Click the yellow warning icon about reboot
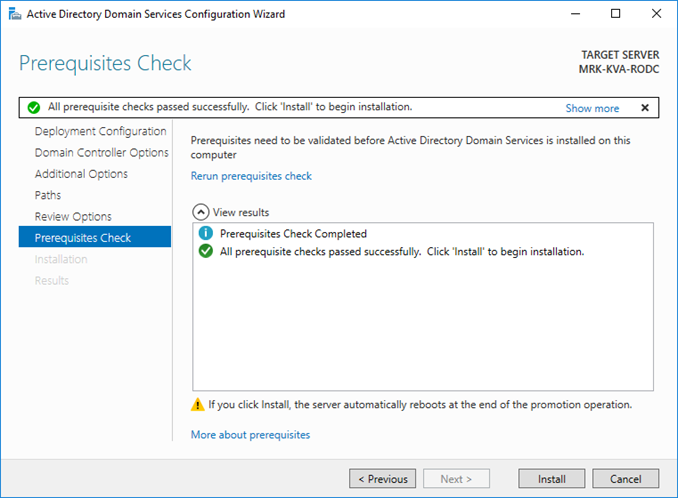678x498 pixels. (198, 404)
